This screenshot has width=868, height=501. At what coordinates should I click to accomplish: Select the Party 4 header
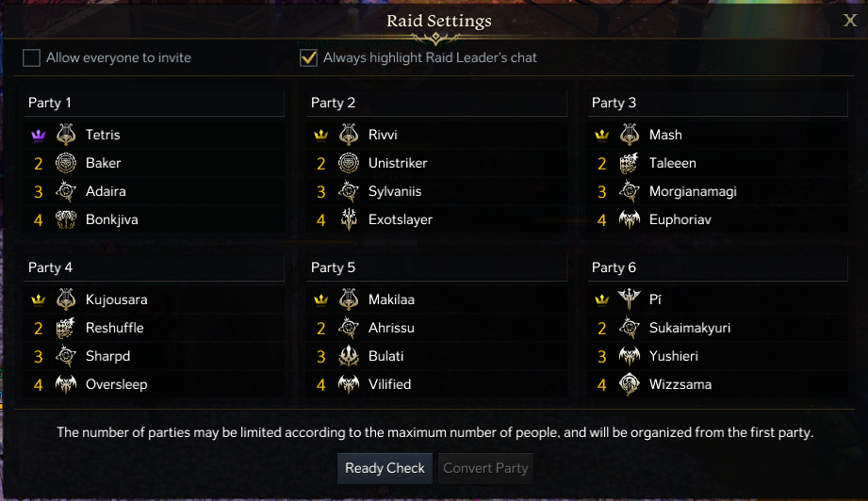(x=154, y=267)
